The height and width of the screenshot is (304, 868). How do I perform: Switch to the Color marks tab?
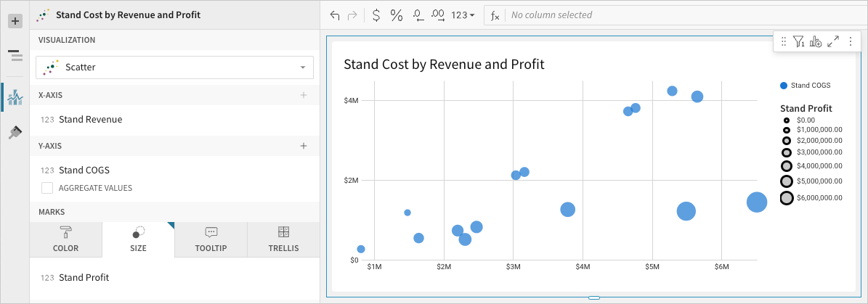65,239
